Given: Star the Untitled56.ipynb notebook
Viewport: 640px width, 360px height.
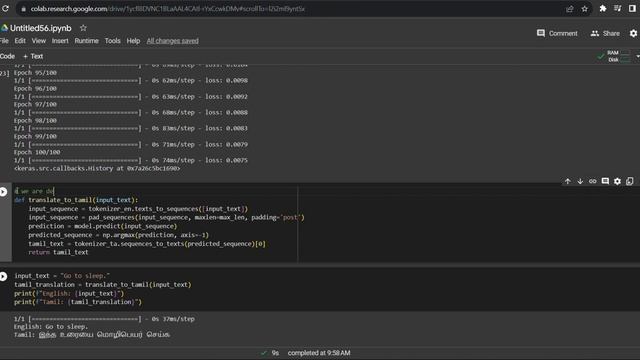Looking at the screenshot, I should (x=83, y=28).
